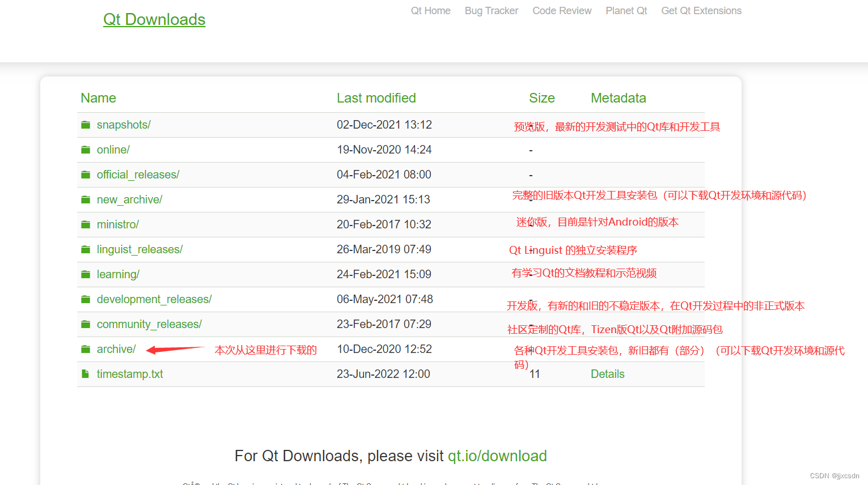The width and height of the screenshot is (868, 485).
Task: Open Code Review in top navigation
Action: point(562,11)
